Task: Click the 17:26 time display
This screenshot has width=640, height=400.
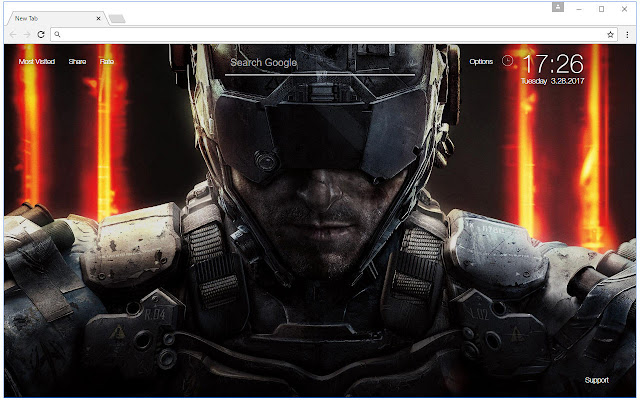Action: pos(553,64)
